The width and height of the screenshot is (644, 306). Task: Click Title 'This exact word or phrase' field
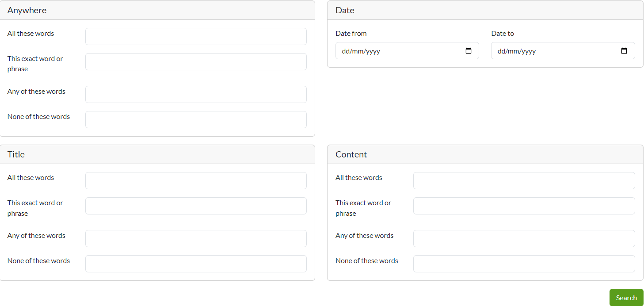click(x=196, y=206)
